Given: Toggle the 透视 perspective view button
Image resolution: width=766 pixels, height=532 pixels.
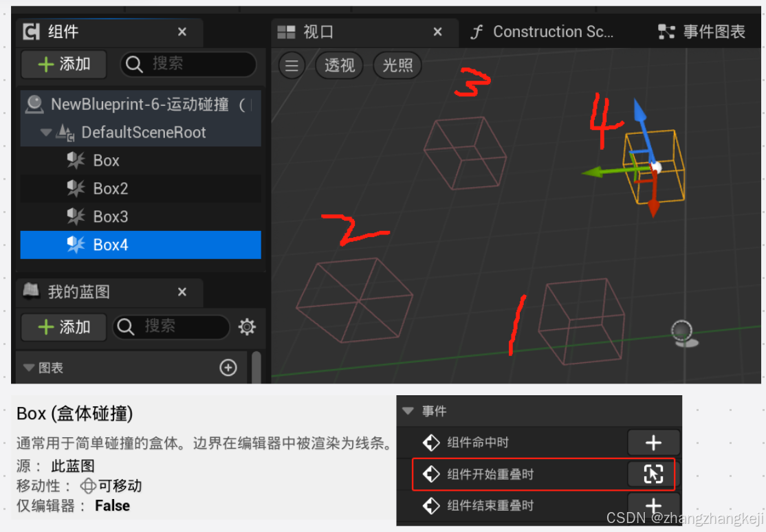Looking at the screenshot, I should (x=339, y=65).
